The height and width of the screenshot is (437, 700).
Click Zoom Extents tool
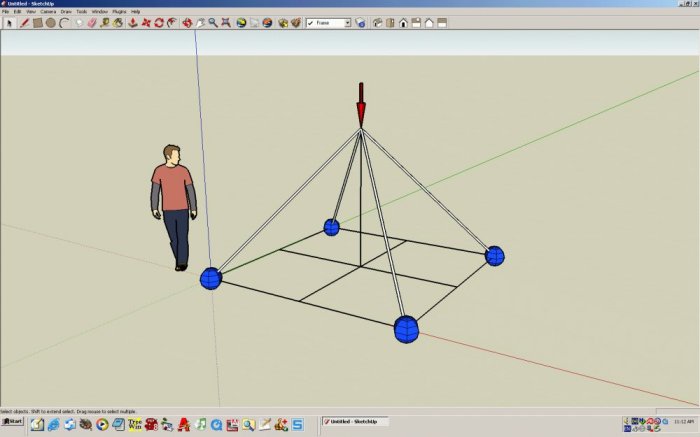point(227,22)
